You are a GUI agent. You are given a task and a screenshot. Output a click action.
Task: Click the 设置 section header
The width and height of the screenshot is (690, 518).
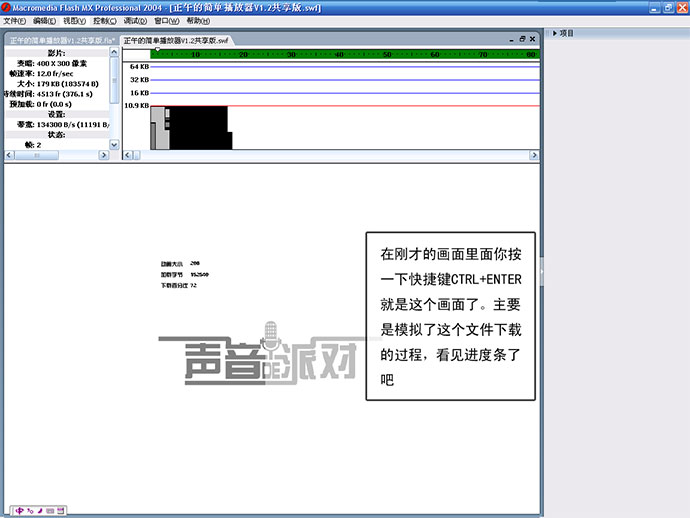[x=57, y=114]
